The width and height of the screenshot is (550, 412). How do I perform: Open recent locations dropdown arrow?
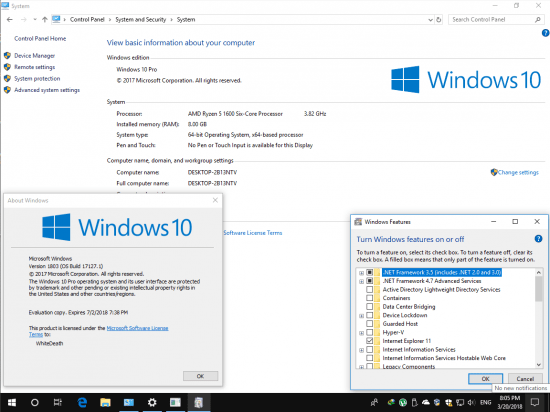[x=35, y=20]
